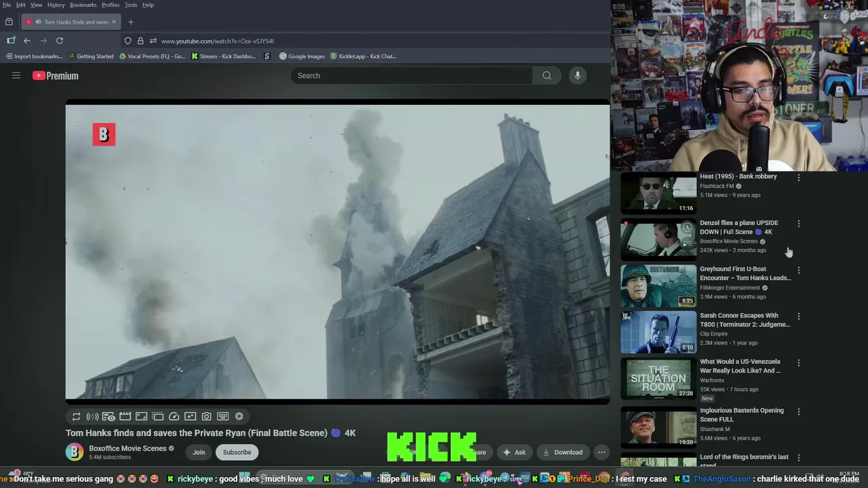868x488 pixels.
Task: Open more actions ellipsis beside Download
Action: (601, 452)
